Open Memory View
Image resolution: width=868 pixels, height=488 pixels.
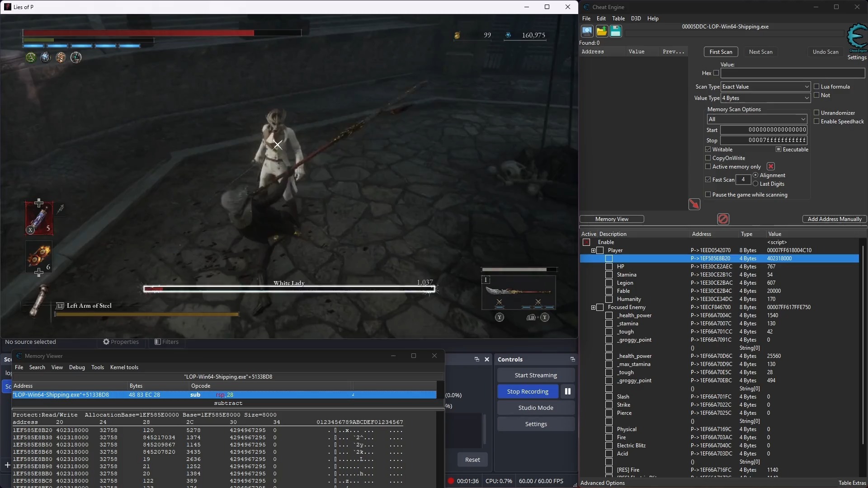click(612, 219)
